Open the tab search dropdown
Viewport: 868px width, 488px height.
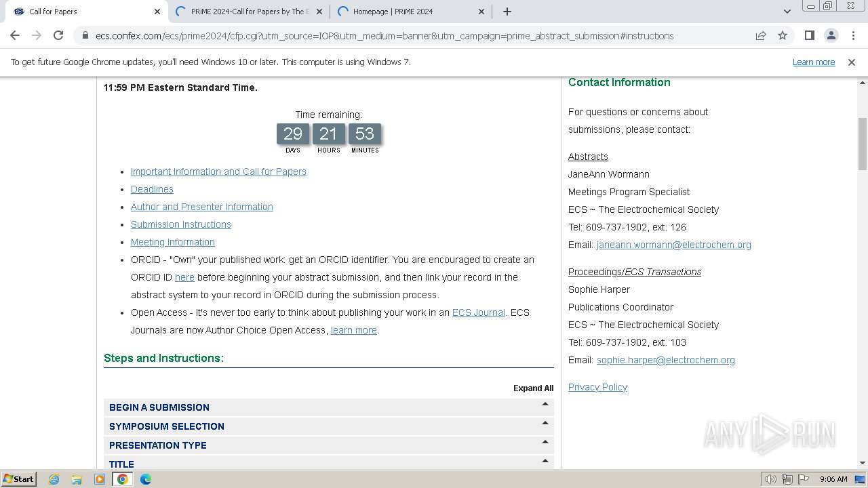point(787,12)
